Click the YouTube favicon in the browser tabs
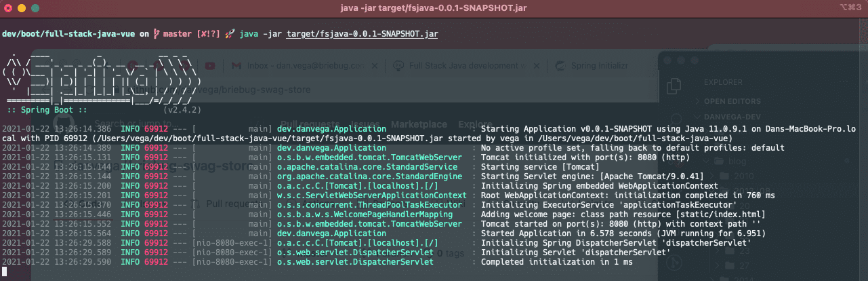The height and width of the screenshot is (281, 868). click(x=210, y=66)
